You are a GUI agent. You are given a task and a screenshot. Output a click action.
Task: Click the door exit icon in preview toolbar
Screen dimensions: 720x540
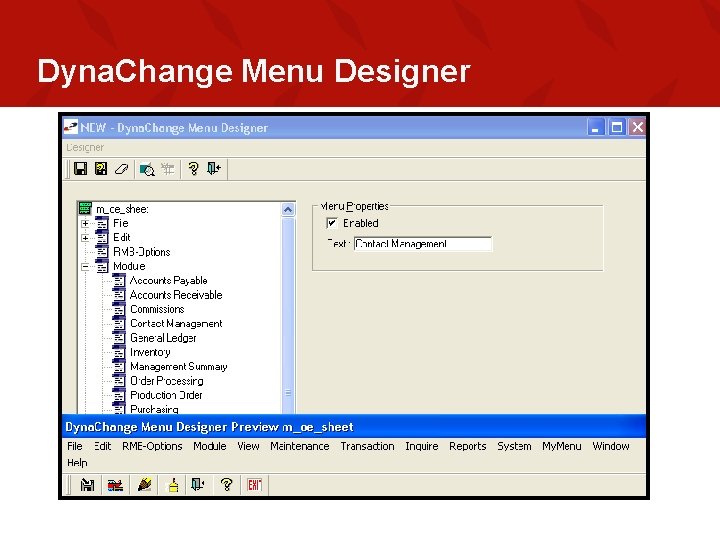(x=198, y=484)
